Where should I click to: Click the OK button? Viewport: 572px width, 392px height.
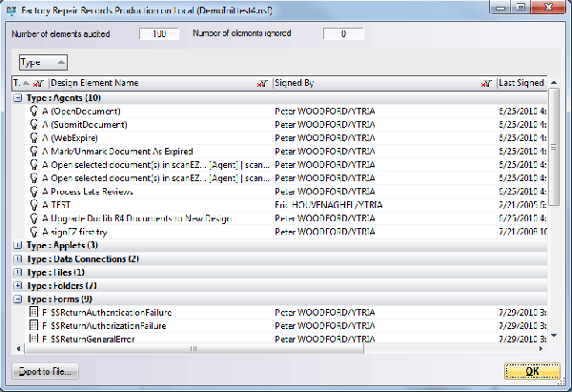[x=532, y=372]
